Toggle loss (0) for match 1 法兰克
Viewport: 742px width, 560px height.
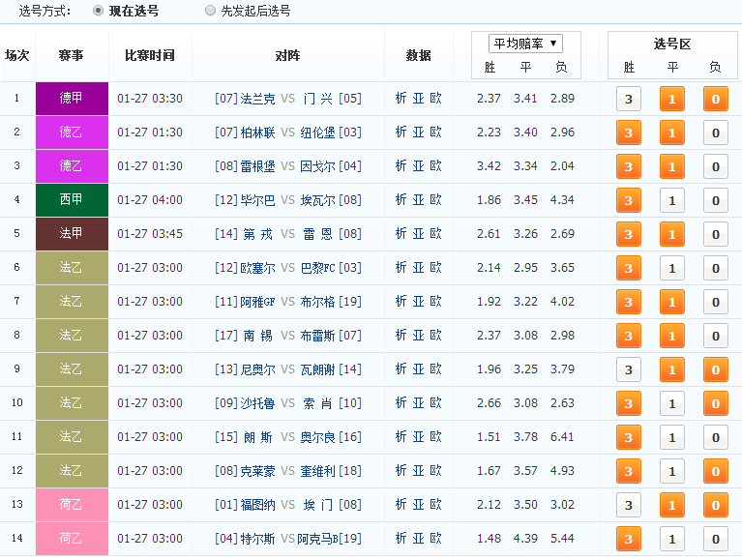click(x=716, y=99)
